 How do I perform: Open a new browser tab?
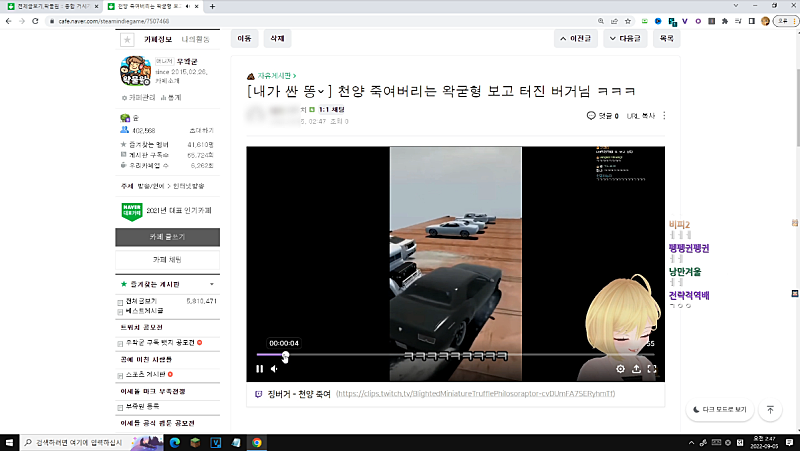[x=212, y=6]
